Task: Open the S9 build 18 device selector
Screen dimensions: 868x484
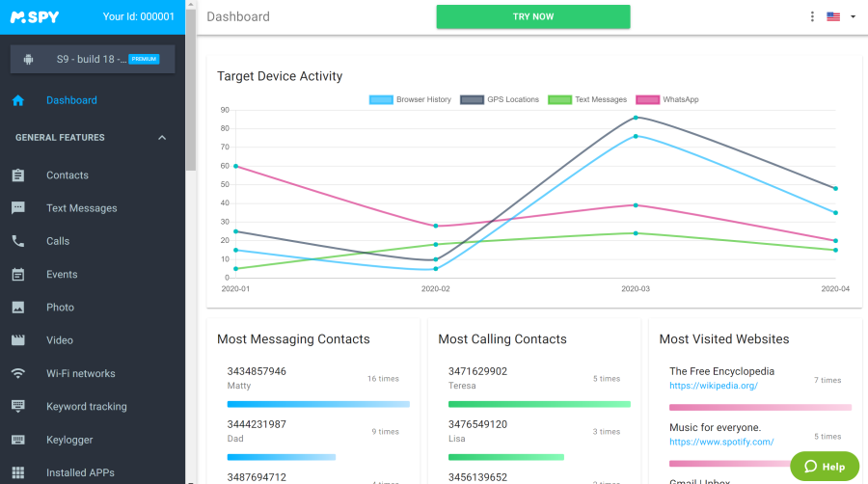Action: (x=93, y=59)
